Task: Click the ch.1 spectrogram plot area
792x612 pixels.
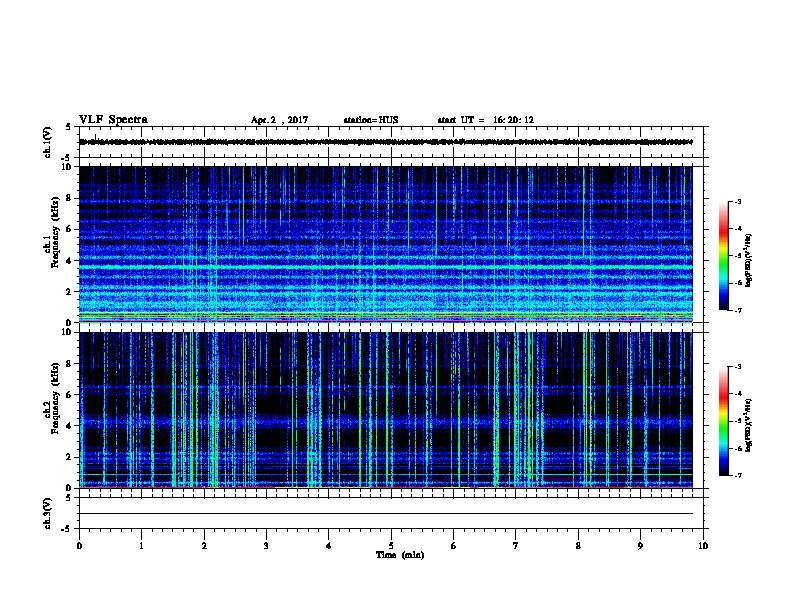Action: tap(386, 244)
